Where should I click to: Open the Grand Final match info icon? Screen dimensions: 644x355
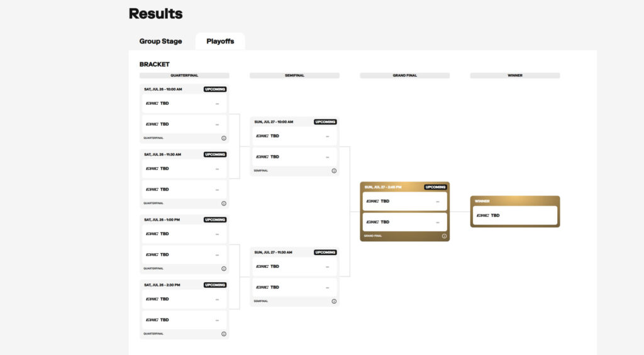click(444, 236)
